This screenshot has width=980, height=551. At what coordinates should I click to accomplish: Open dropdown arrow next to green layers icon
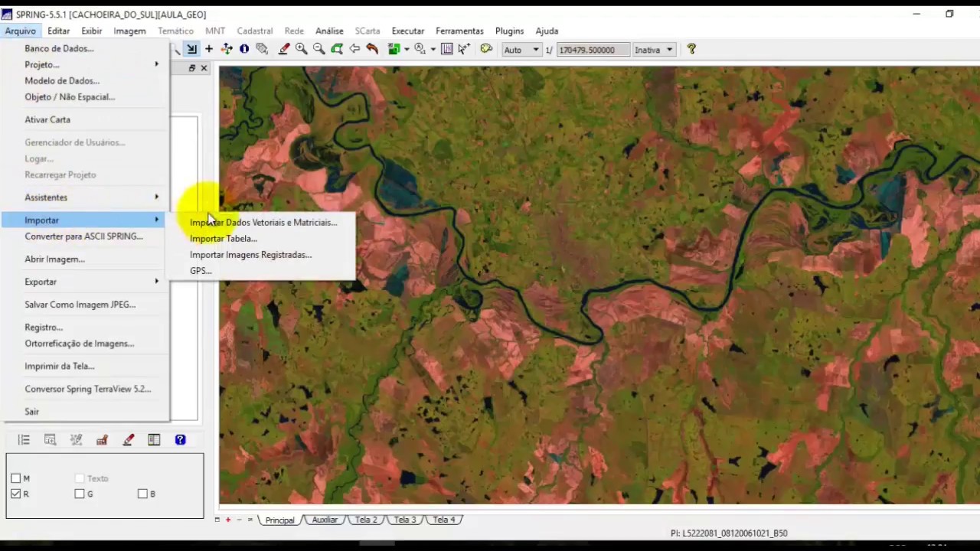click(x=406, y=49)
